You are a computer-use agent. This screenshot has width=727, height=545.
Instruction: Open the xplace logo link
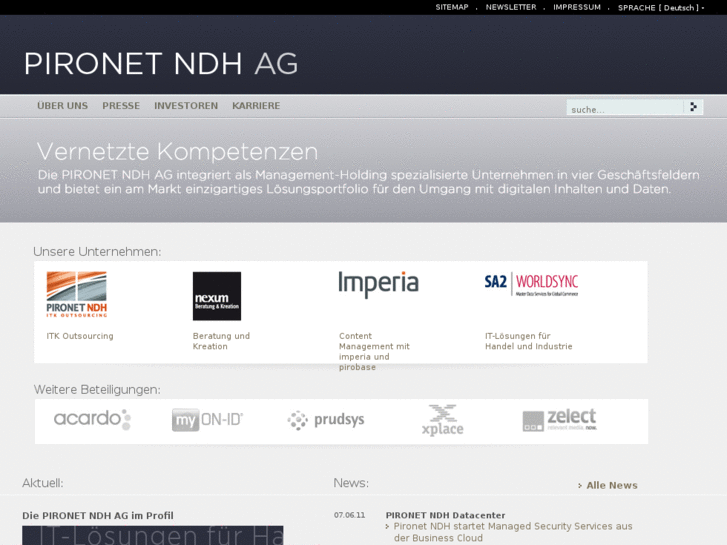coord(442,420)
